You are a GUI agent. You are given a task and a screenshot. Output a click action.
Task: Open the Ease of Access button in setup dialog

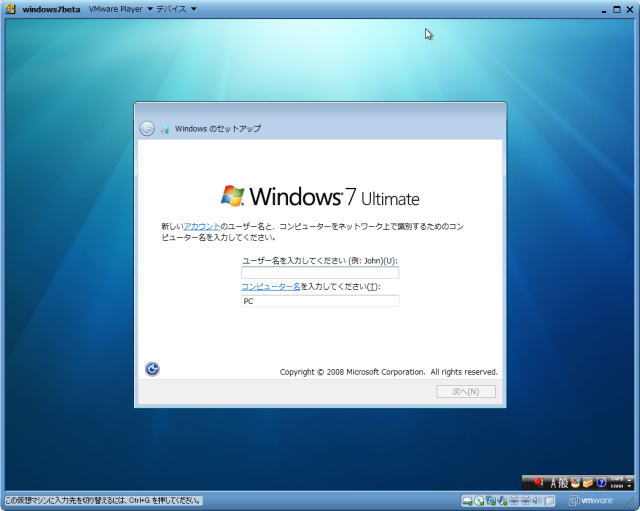tap(152, 369)
